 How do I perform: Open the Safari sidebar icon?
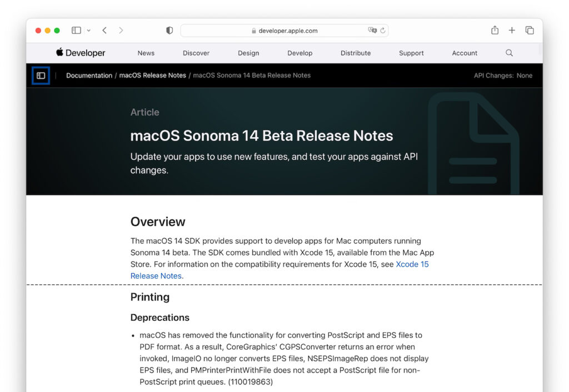(76, 31)
